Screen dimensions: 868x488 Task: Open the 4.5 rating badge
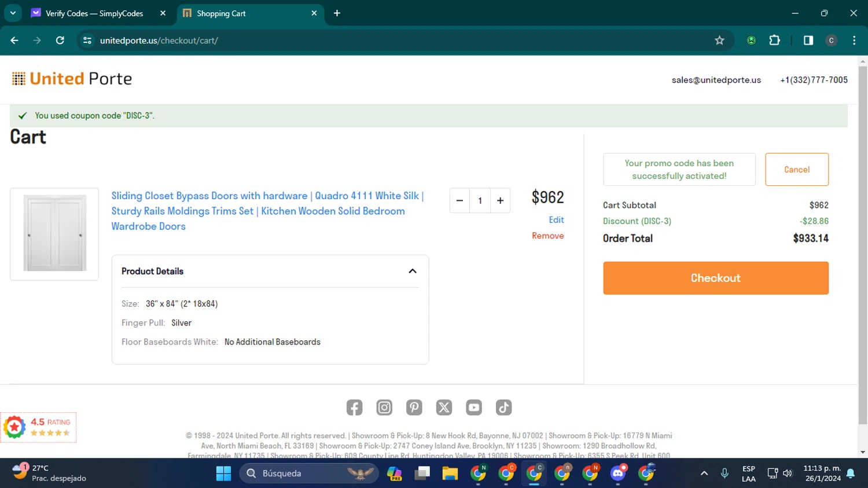coord(38,427)
